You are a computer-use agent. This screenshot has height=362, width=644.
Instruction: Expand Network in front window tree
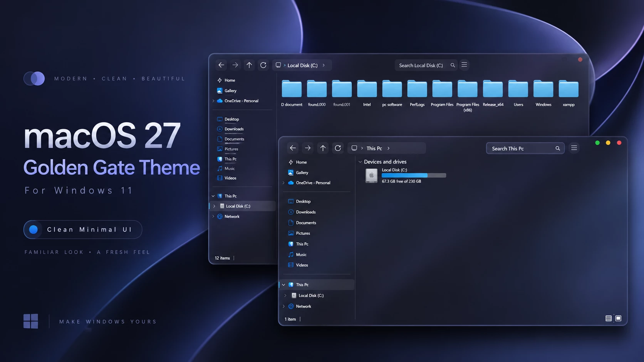284,306
